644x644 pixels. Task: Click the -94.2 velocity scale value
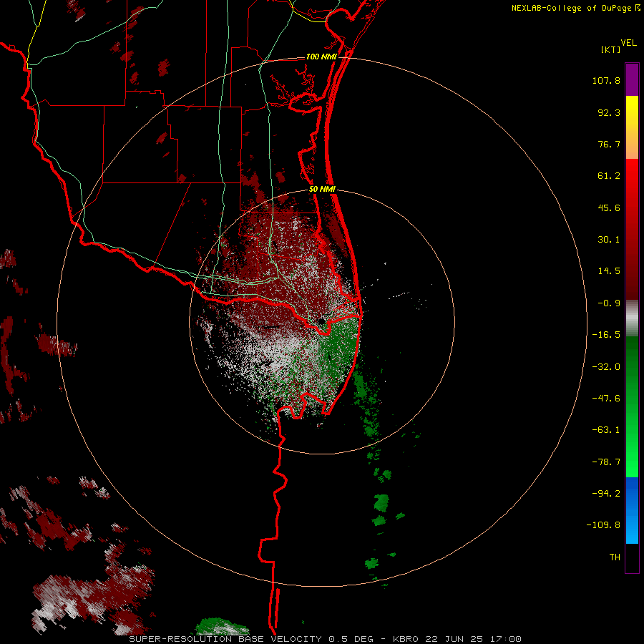[x=606, y=493]
